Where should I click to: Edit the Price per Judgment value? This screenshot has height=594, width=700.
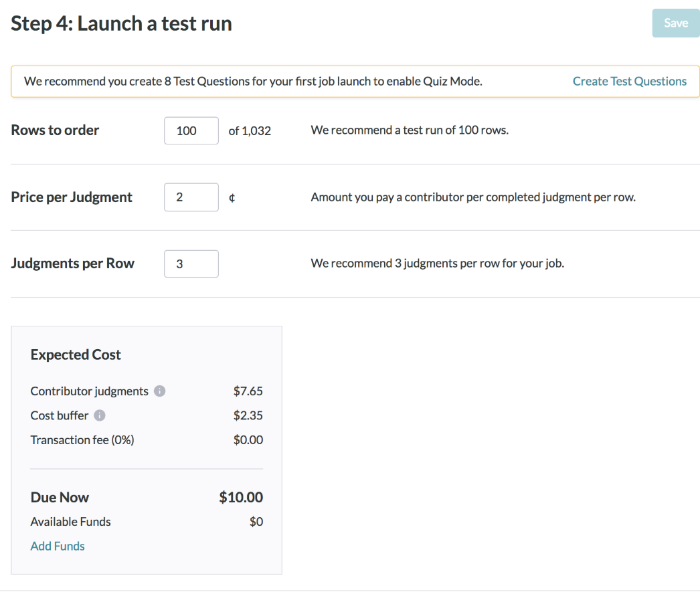coord(191,197)
